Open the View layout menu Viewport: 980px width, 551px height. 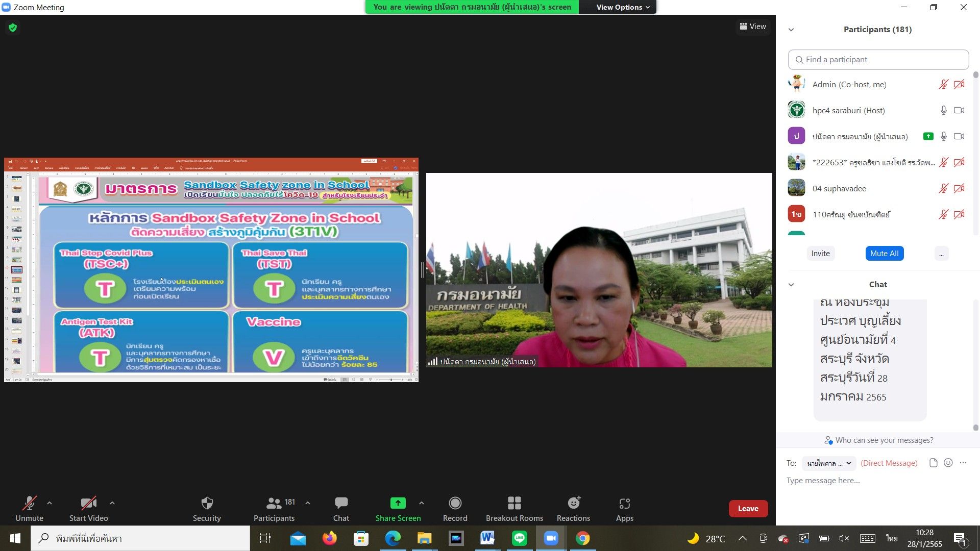click(x=753, y=27)
